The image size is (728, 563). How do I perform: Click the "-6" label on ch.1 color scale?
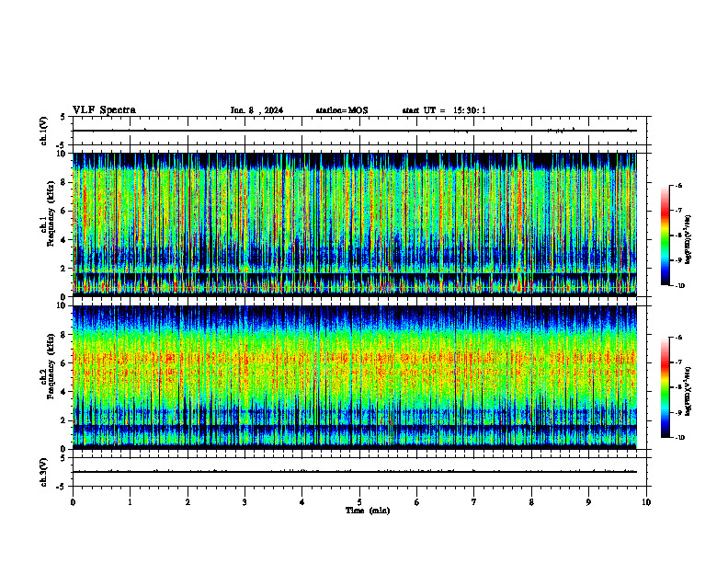[678, 185]
